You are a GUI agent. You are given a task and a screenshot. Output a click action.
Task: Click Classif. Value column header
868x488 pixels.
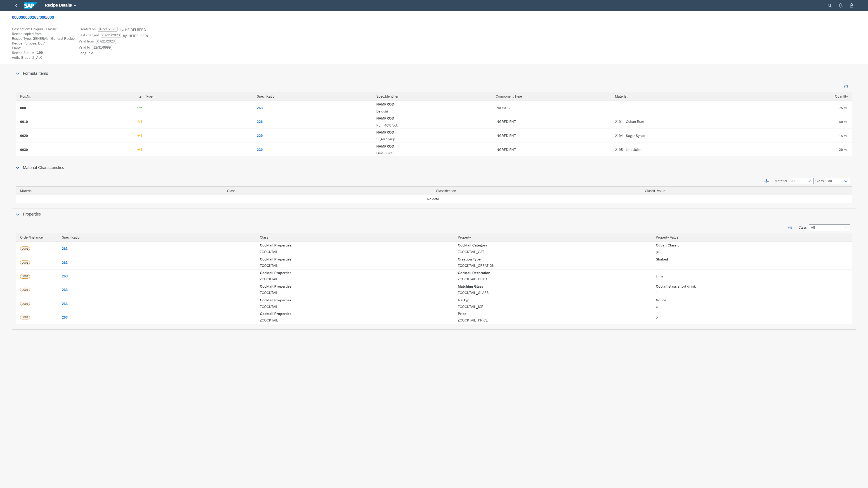(x=655, y=191)
